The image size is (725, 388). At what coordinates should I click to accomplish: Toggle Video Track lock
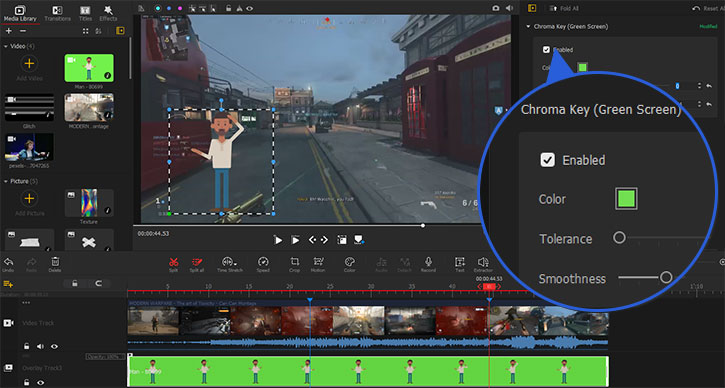27,346
